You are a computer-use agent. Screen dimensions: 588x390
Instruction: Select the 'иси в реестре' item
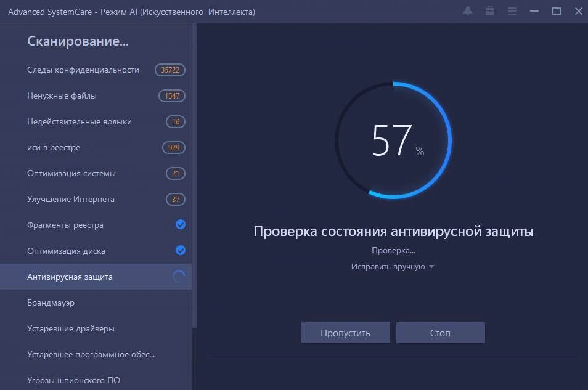tap(96, 147)
